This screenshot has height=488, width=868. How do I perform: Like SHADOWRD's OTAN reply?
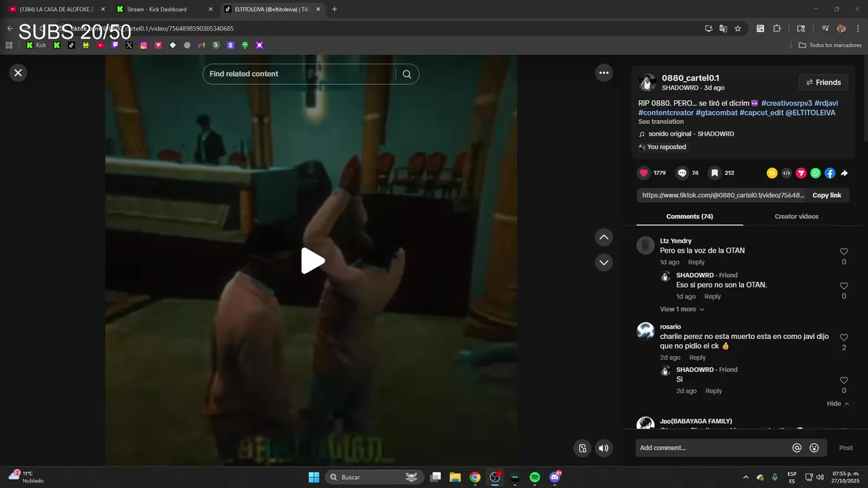coord(844,286)
